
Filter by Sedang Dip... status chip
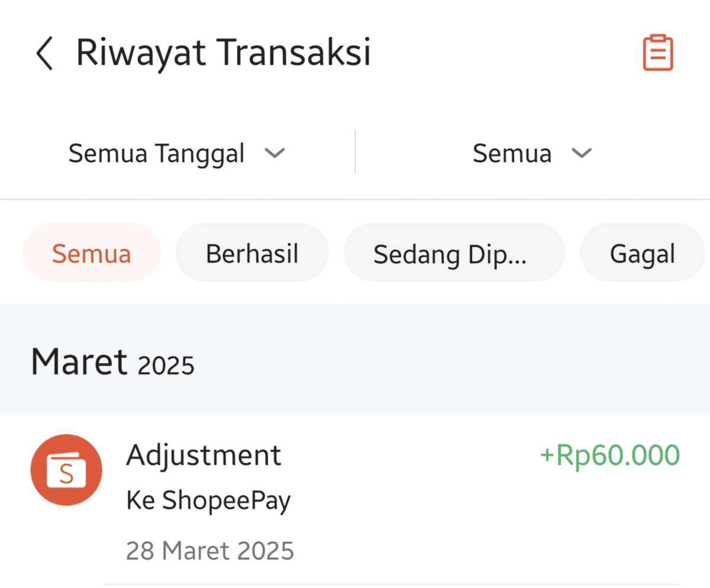click(x=454, y=253)
